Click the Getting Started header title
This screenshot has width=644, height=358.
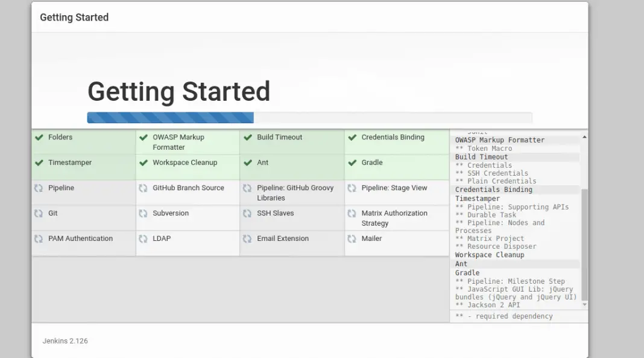(x=74, y=17)
